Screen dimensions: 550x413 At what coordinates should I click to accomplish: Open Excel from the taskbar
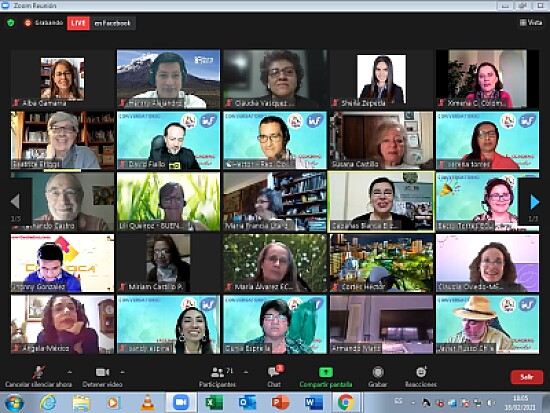tap(214, 402)
